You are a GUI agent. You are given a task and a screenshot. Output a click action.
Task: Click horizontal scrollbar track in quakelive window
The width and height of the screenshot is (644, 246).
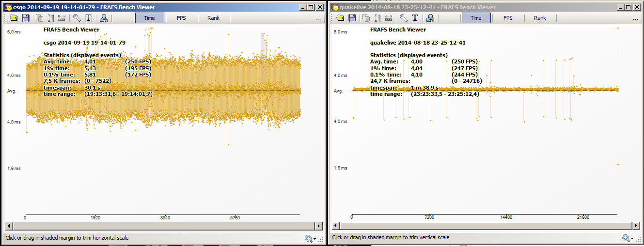(485, 226)
